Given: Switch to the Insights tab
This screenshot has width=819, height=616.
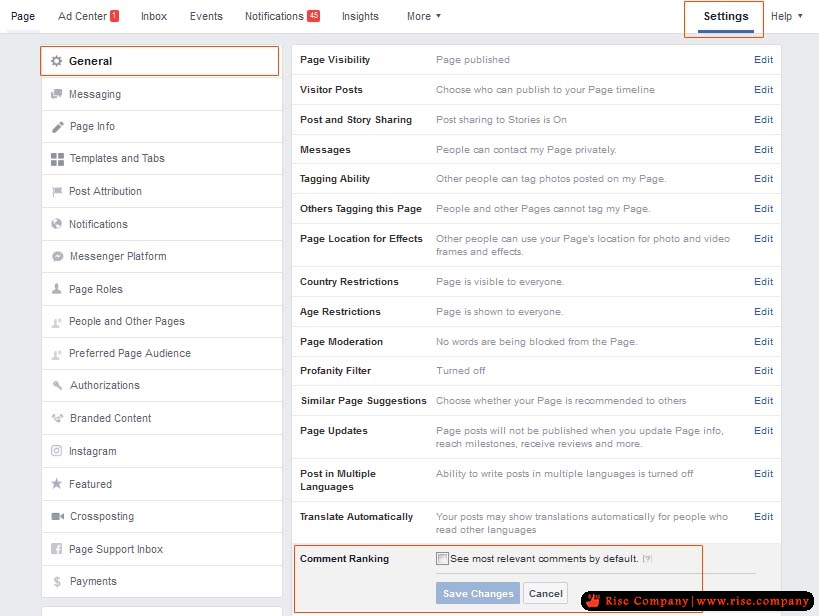Looking at the screenshot, I should [360, 16].
